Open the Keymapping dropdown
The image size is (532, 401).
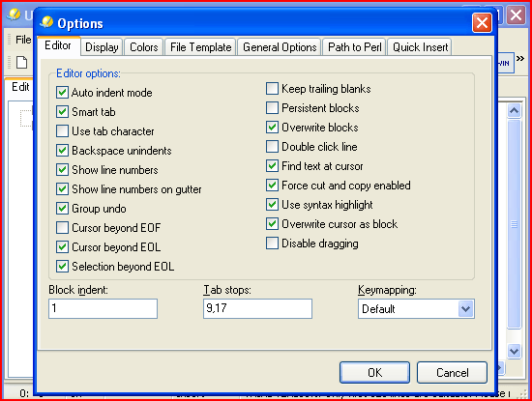coord(465,309)
